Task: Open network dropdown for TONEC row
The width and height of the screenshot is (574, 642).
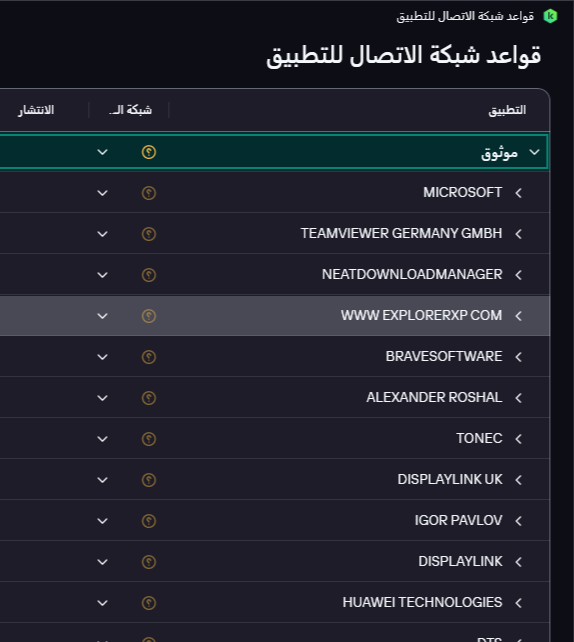Action: [x=102, y=439]
